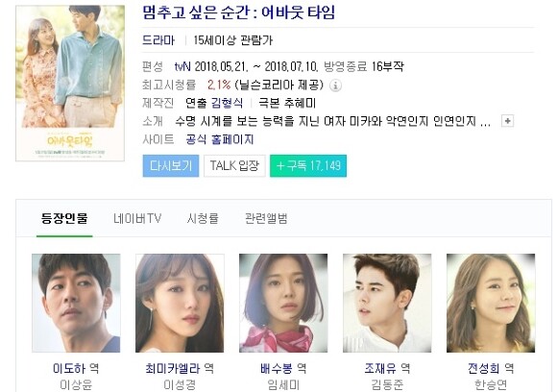Click the 다시보기 button
This screenshot has width=557, height=392.
171,165
